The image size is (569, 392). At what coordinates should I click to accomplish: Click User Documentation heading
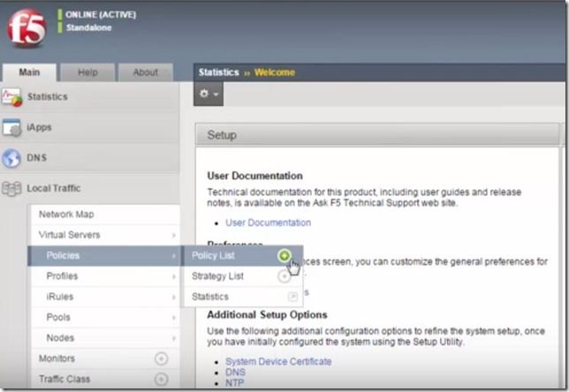254,176
